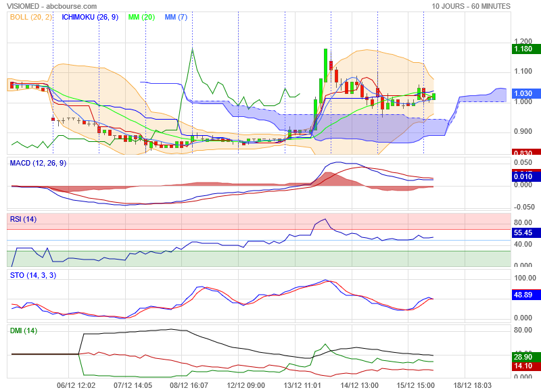Click the blue 0.010 MACD value tag
Viewport: 541px width, 392px height.
click(523, 177)
